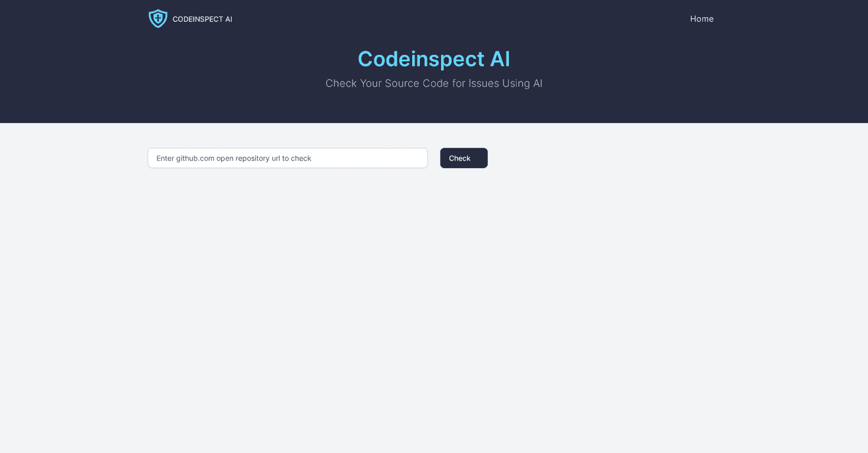Focus the github.com repository url box

pos(287,158)
